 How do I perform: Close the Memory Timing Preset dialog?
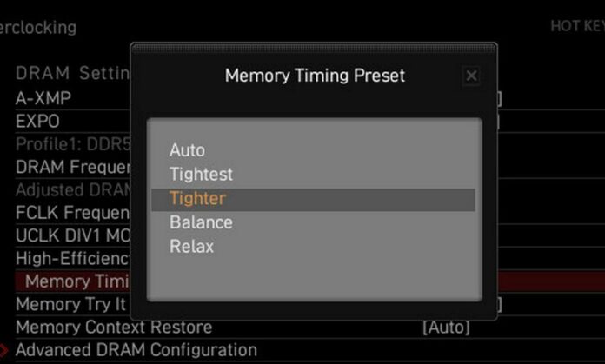[471, 76]
